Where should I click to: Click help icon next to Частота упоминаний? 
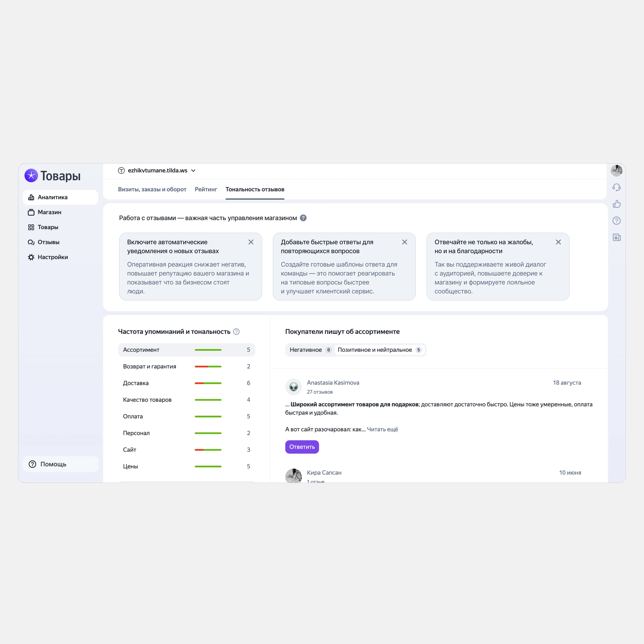236,332
